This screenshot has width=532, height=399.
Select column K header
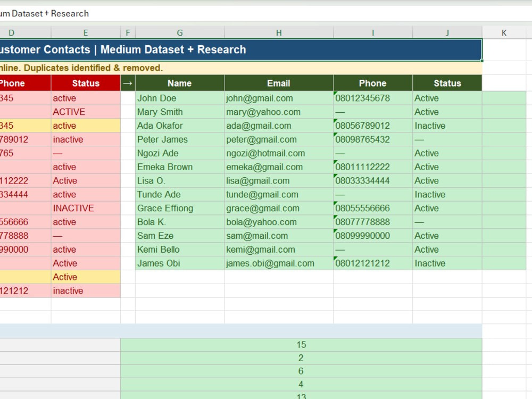pyautogui.click(x=504, y=32)
